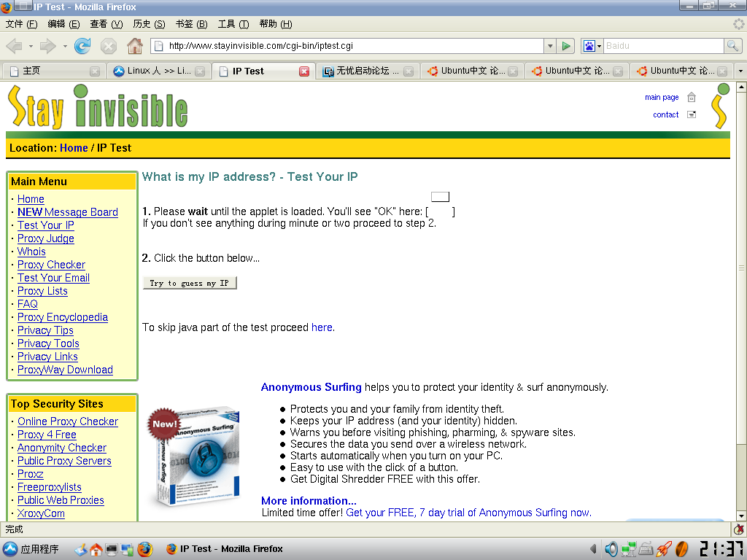The image size is (747, 560).
Task: Go to the browser Home page icon
Action: (135, 46)
